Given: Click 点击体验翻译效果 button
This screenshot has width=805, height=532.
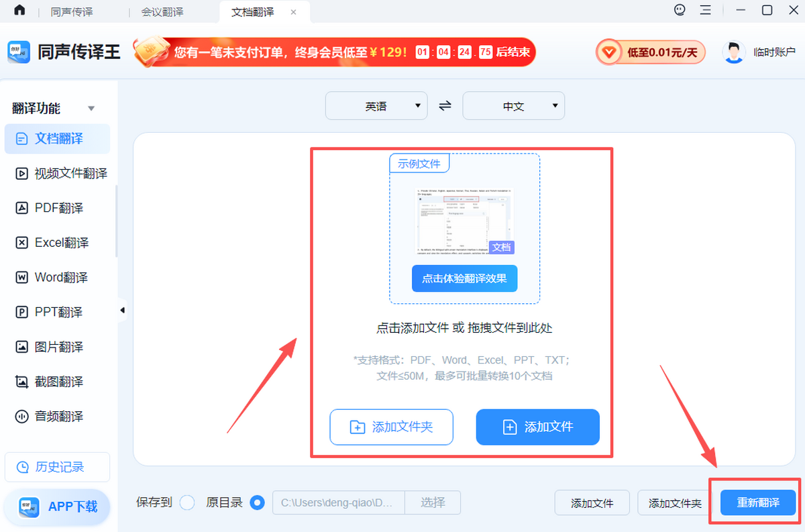Looking at the screenshot, I should [x=464, y=278].
